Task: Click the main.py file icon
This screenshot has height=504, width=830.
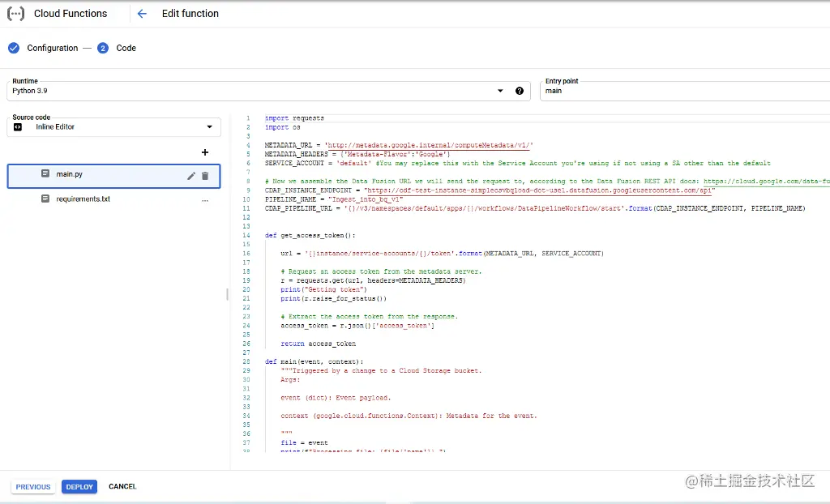Action: [45, 173]
